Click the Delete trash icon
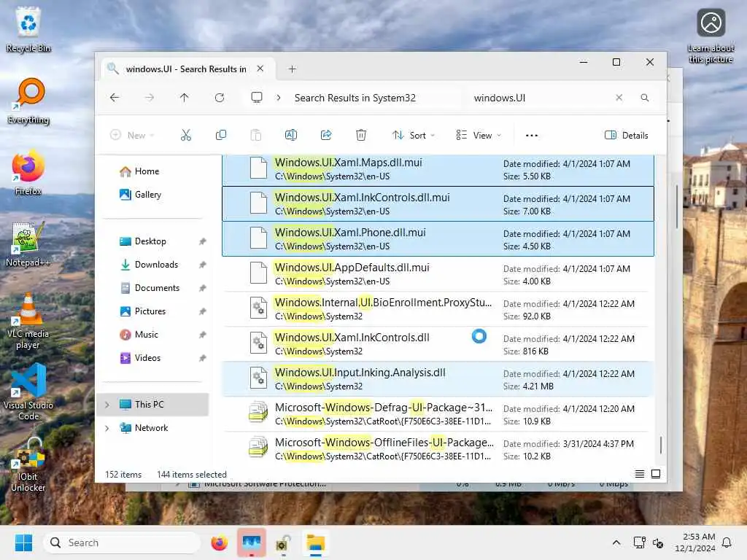This screenshot has height=560, width=747. [x=361, y=135]
